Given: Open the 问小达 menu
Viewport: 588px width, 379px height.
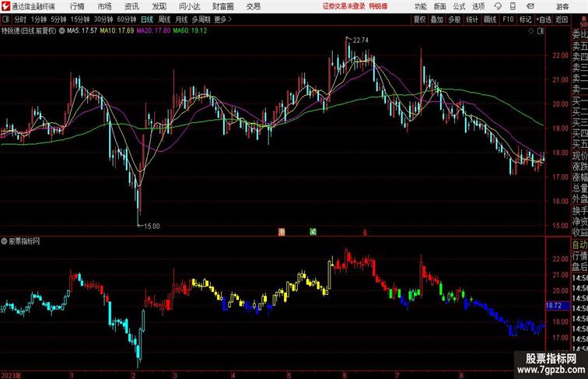Looking at the screenshot, I should [x=189, y=6].
